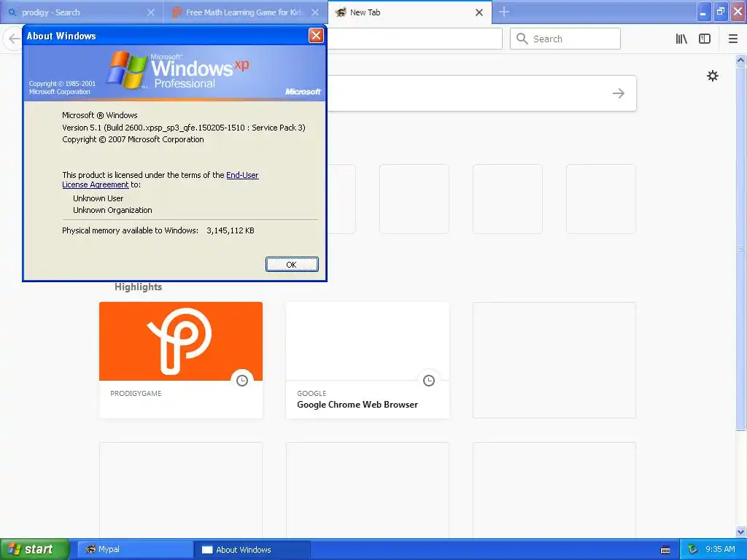Viewport: 747px width, 560px height.
Task: Click the browser address bar
Action: [x=414, y=39]
